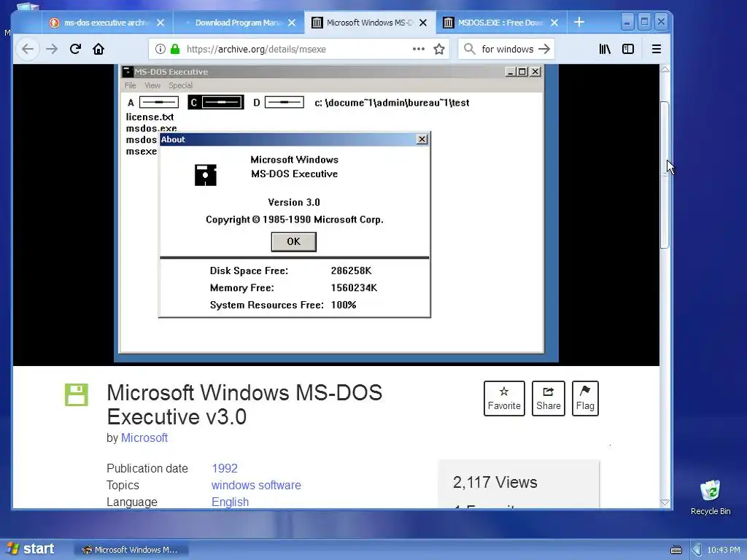
Task: Click the green padlock security icon
Action: click(175, 49)
